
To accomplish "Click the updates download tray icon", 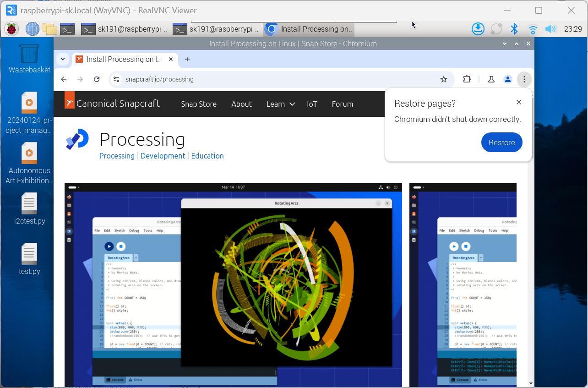I will [478, 29].
